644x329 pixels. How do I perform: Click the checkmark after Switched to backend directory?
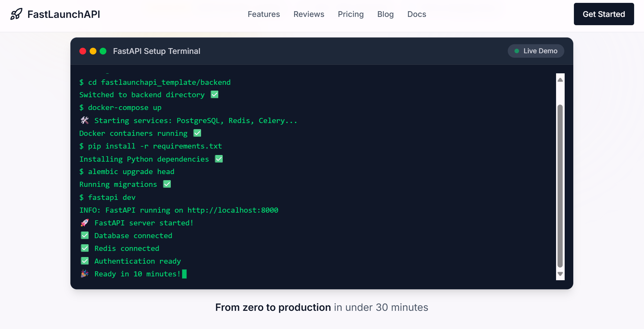[214, 95]
